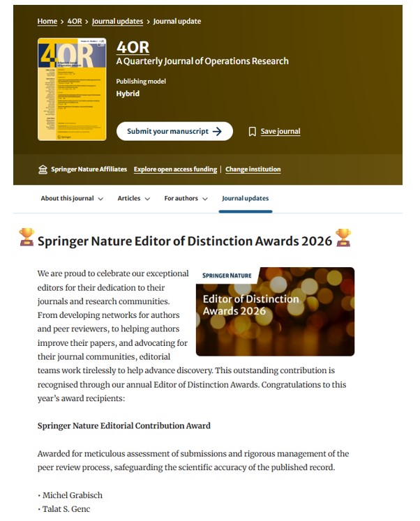Click the name 'Talat S. Genc'

click(x=66, y=508)
